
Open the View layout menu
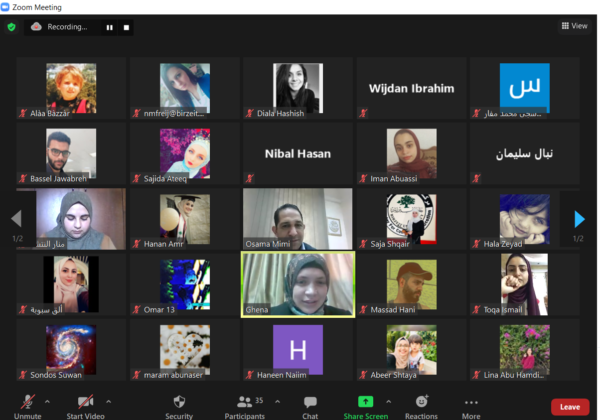(x=574, y=26)
